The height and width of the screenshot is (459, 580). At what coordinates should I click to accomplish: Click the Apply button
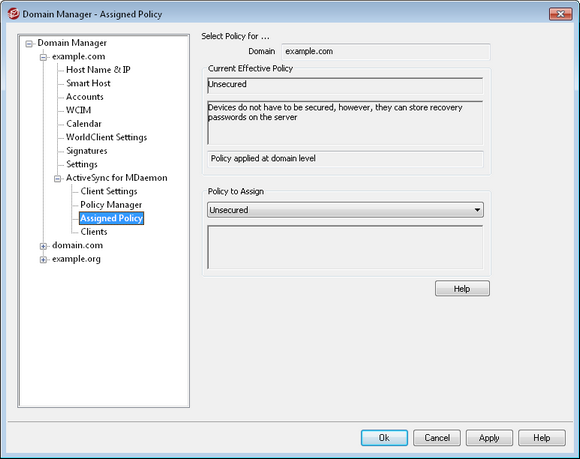[x=489, y=438]
